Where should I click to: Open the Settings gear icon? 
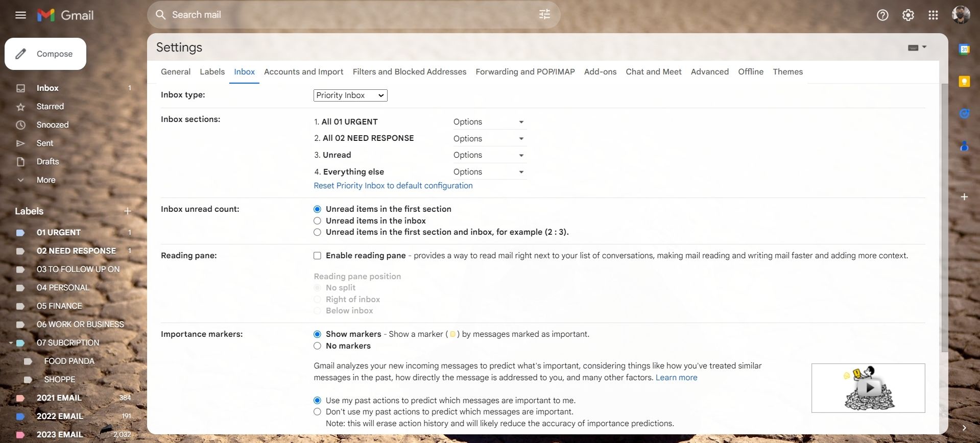(x=908, y=15)
